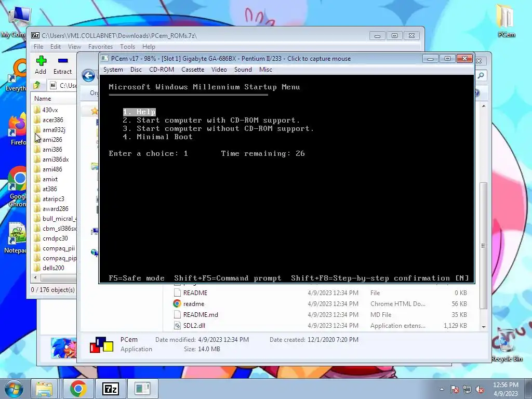The height and width of the screenshot is (399, 532).
Task: Open the Google Chrome desktop shortcut
Action: [17, 187]
